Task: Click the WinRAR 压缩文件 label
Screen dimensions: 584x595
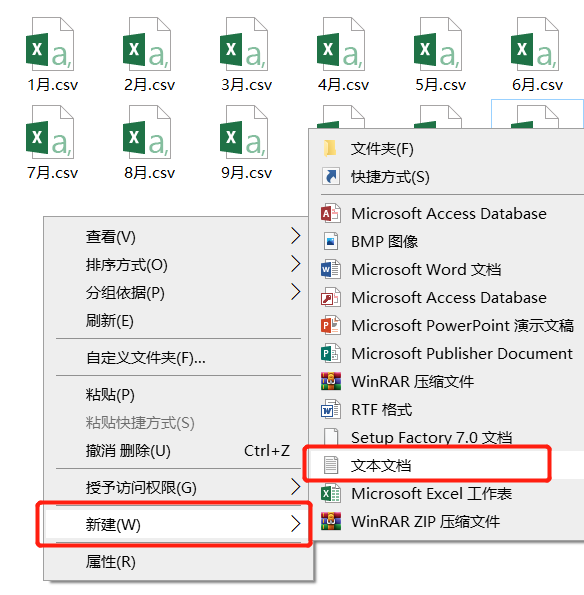Action: coord(412,381)
